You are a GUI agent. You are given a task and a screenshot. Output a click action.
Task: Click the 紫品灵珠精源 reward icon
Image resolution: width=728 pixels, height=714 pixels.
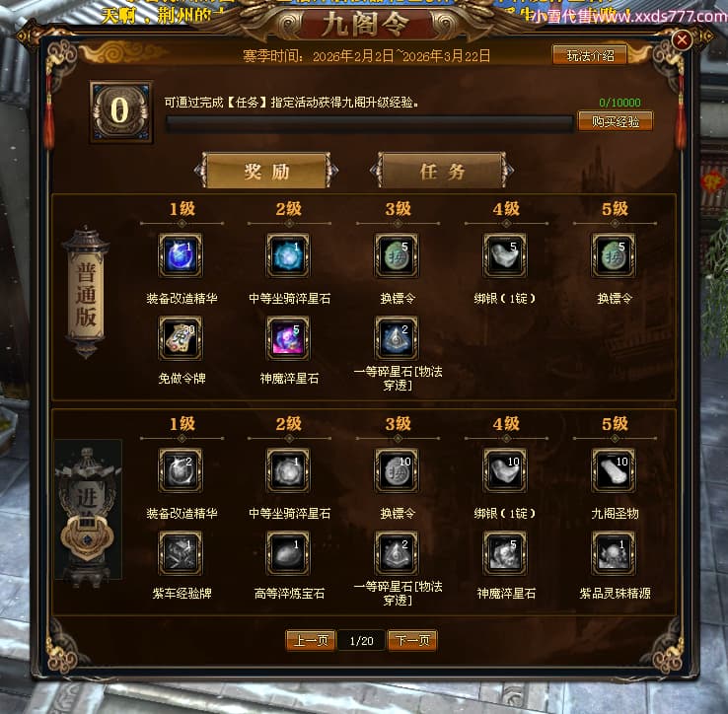[x=614, y=553]
